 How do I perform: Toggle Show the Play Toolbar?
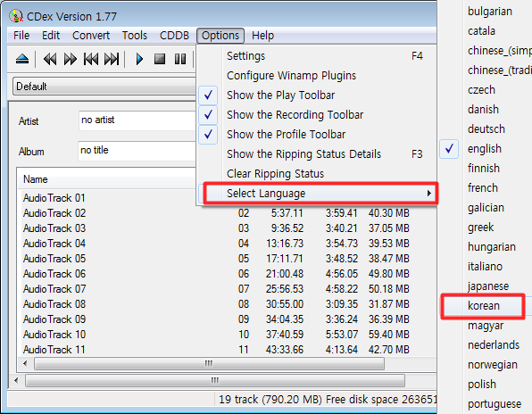pos(317,95)
